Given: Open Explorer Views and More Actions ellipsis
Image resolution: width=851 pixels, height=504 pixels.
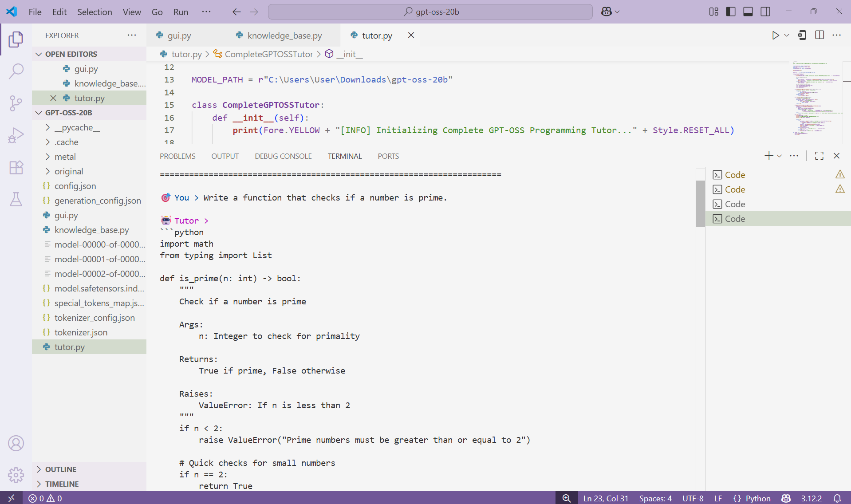Looking at the screenshot, I should [x=132, y=35].
